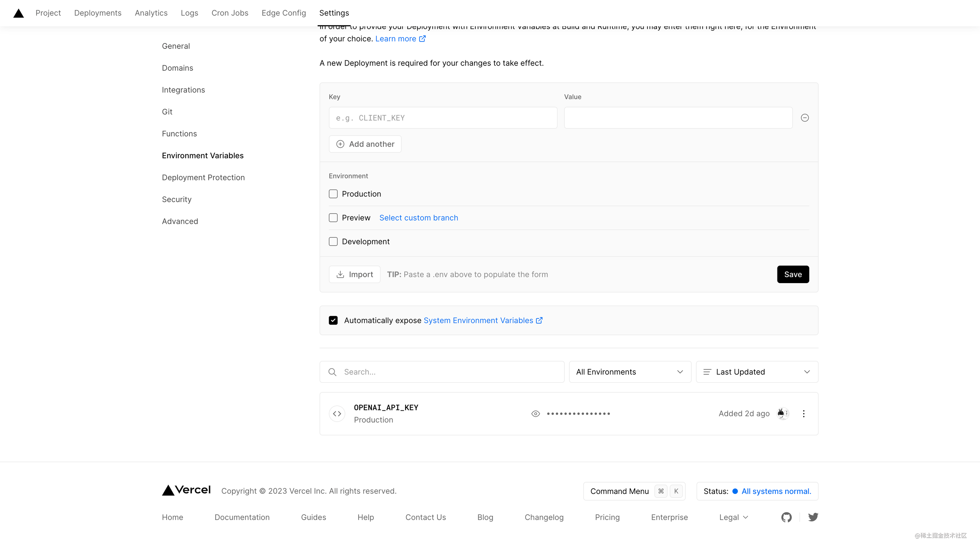Click the Vercel footer logo
980x552 pixels.
(x=186, y=490)
